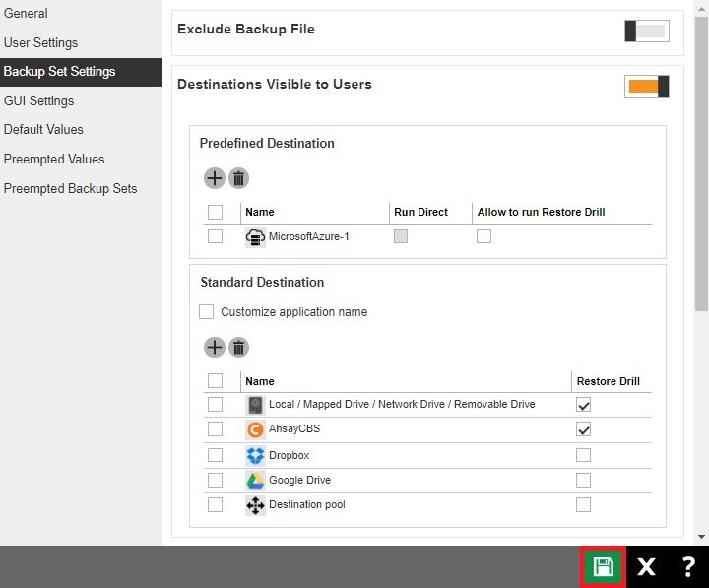Viewport: 709px width, 588px height.
Task: Click the green Save icon
Action: (604, 566)
